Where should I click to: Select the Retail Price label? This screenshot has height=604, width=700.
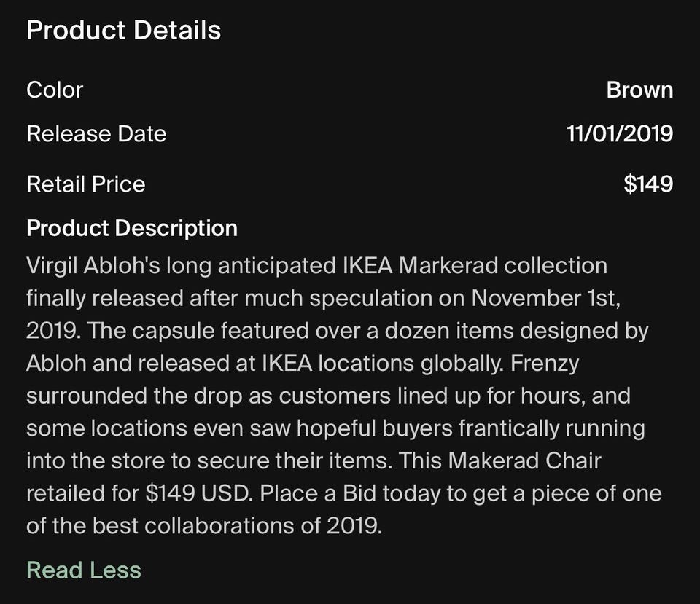coord(86,184)
